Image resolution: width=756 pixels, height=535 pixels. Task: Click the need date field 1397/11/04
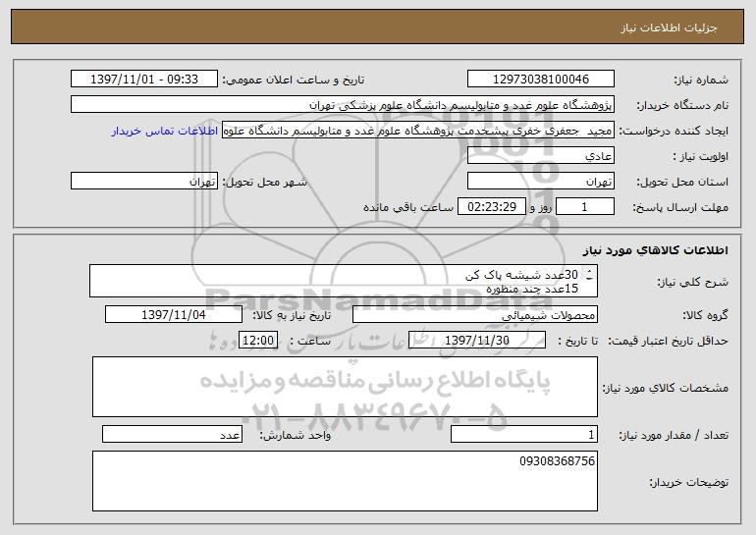pos(174,315)
